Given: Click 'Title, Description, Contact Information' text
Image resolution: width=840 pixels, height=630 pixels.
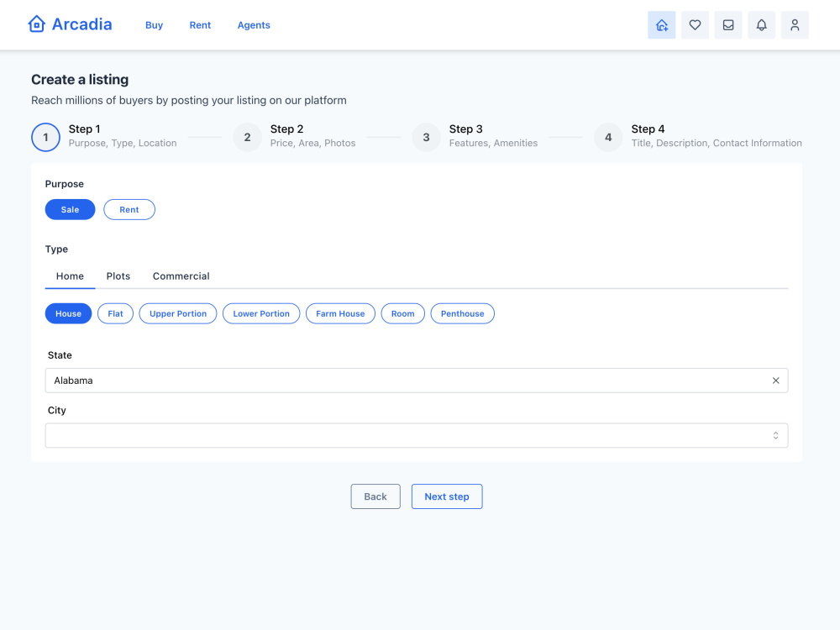Looking at the screenshot, I should point(717,143).
